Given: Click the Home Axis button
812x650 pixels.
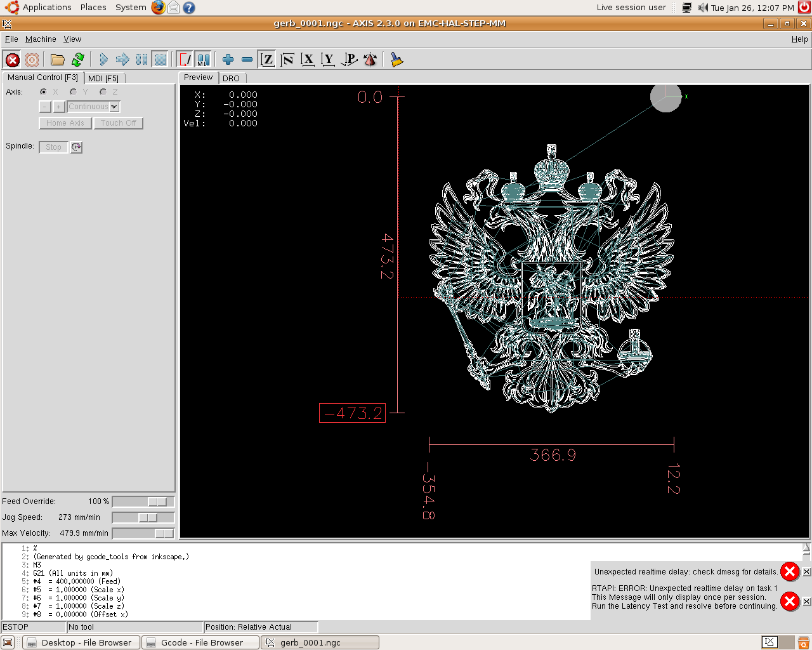Looking at the screenshot, I should tap(65, 123).
